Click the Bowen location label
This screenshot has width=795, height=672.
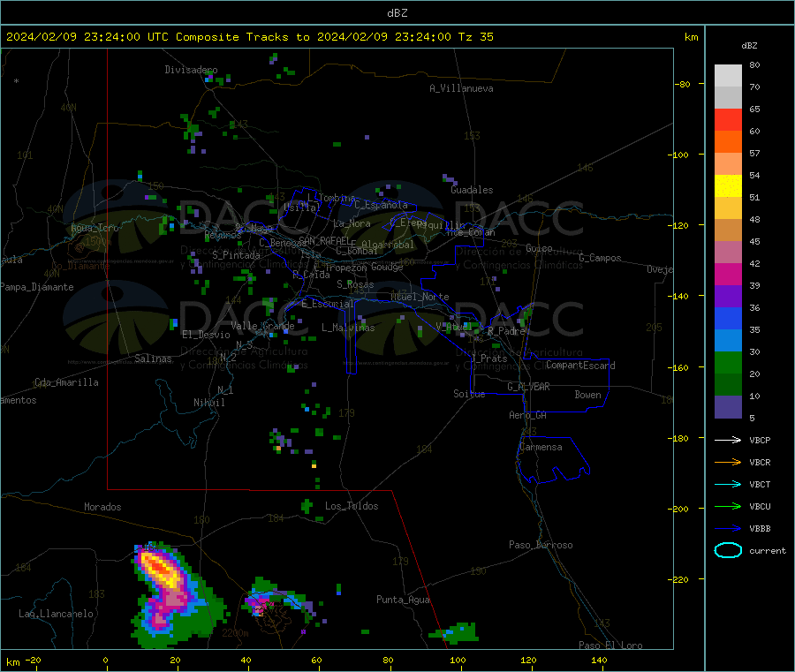pyautogui.click(x=587, y=395)
